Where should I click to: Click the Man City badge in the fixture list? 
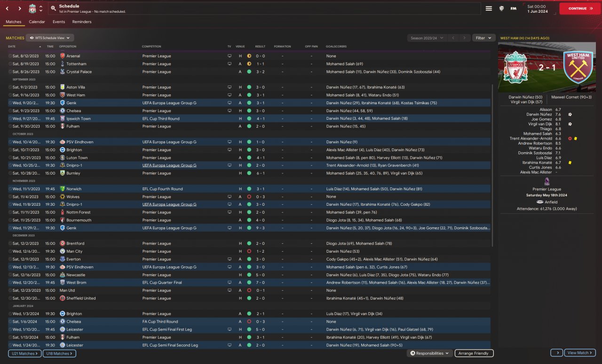click(x=62, y=251)
